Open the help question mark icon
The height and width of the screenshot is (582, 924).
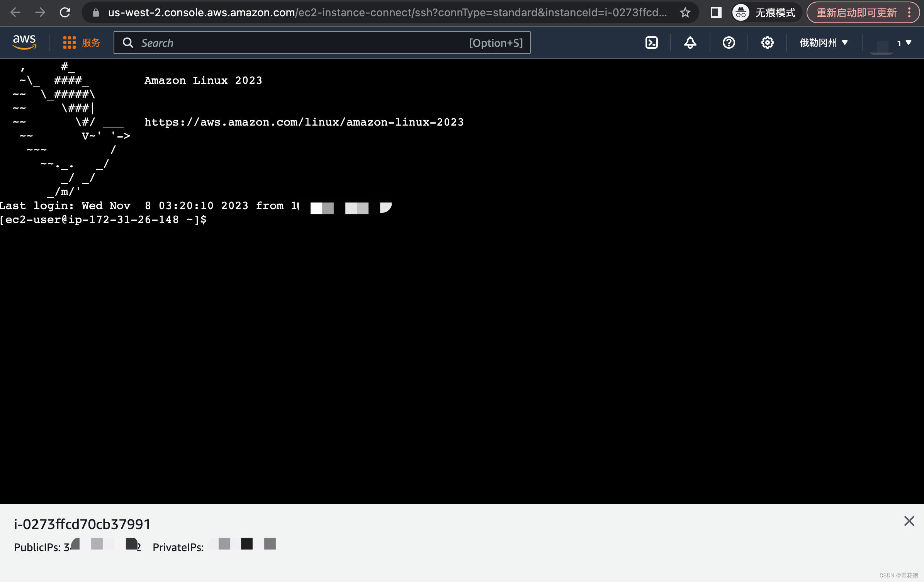tap(729, 43)
